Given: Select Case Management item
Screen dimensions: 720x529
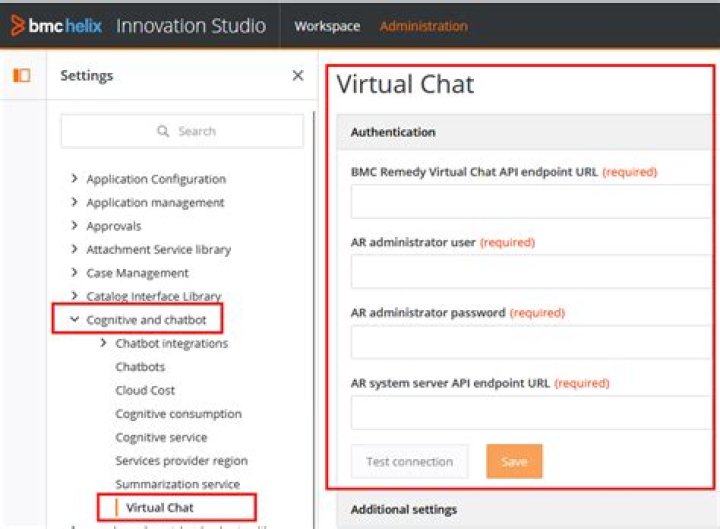Looking at the screenshot, I should coord(137,273).
